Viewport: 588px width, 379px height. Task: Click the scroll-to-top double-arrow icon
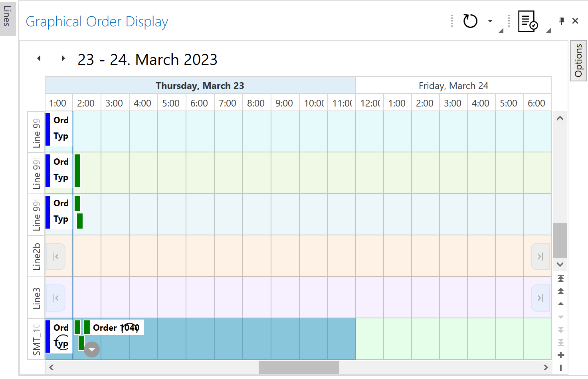(560, 278)
